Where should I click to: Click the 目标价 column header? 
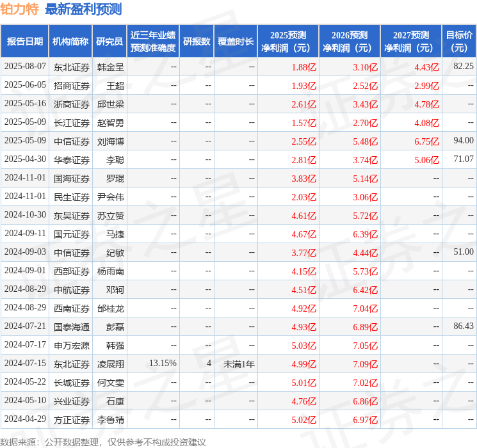point(458,42)
